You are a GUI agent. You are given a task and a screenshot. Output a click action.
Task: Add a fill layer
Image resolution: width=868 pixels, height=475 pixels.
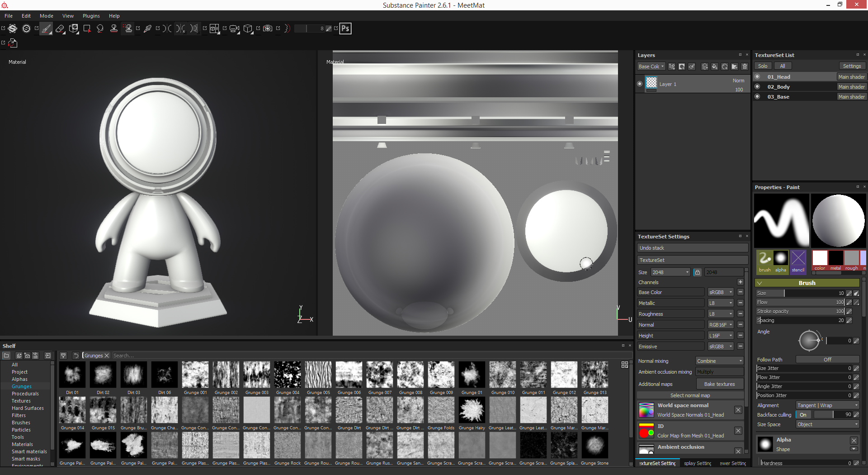pyautogui.click(x=715, y=66)
